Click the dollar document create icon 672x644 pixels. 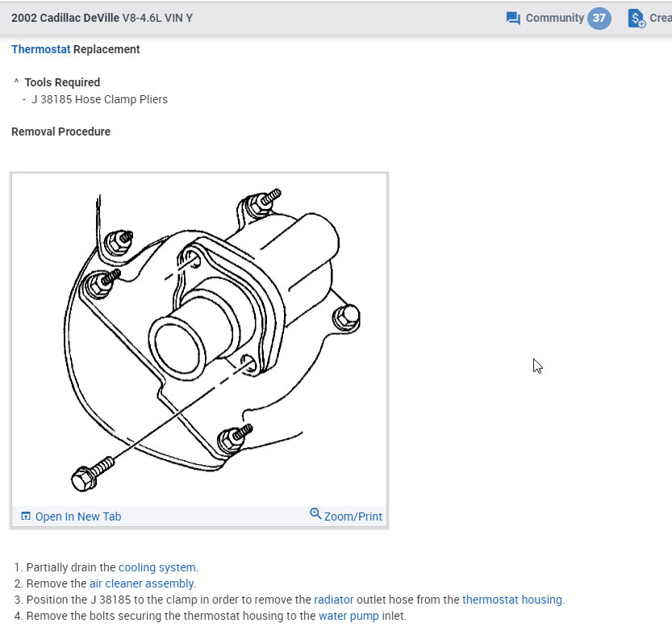pyautogui.click(x=637, y=19)
